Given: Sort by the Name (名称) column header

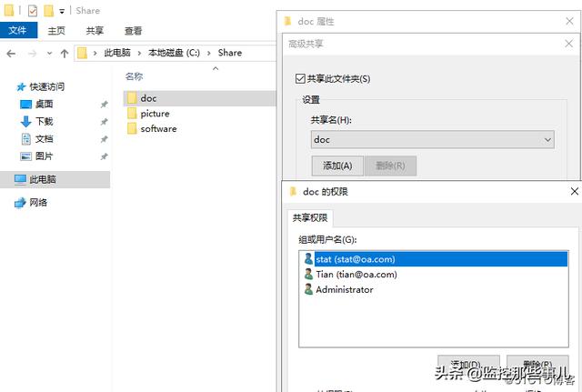Looking at the screenshot, I should (x=134, y=76).
